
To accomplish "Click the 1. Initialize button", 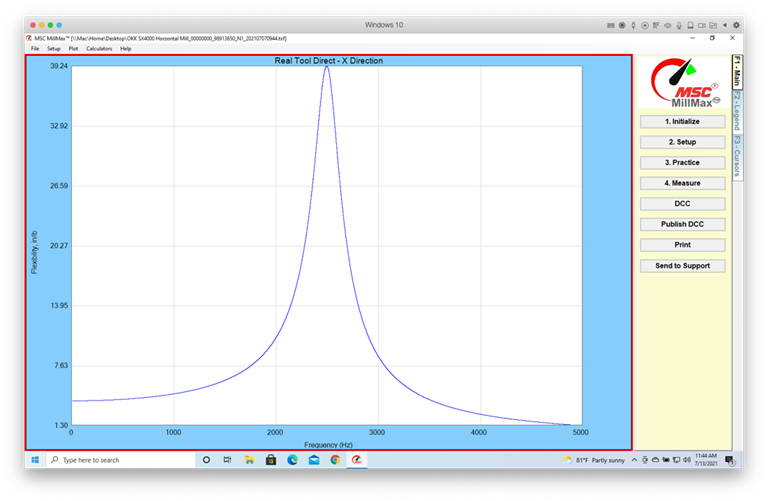I will pyautogui.click(x=682, y=121).
